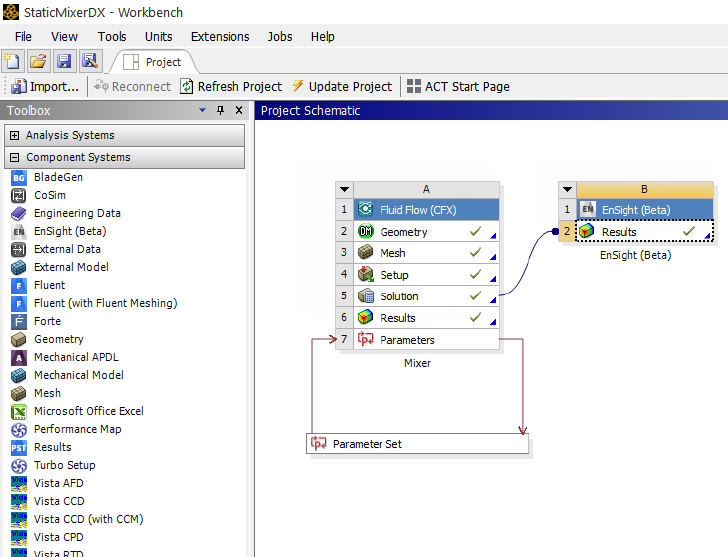The image size is (728, 557).
Task: Click Vista CCD (with CCM) entry
Action: [x=89, y=519]
